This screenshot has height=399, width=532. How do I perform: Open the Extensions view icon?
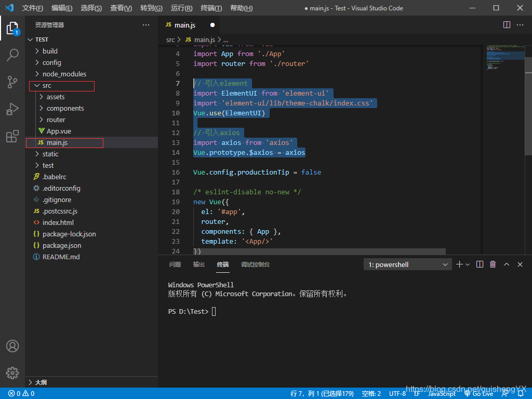coord(12,136)
